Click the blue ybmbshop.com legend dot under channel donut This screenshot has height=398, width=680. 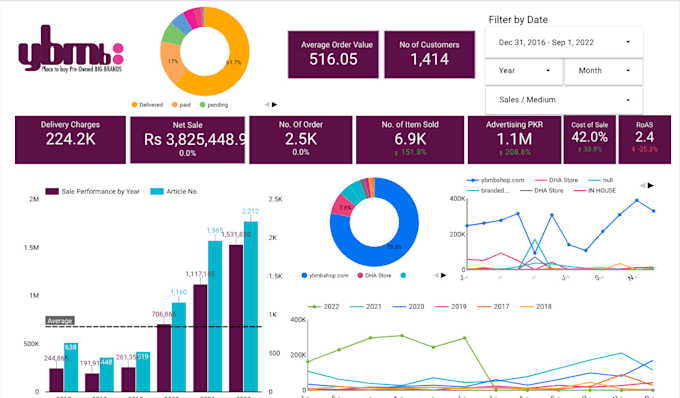[x=304, y=275]
